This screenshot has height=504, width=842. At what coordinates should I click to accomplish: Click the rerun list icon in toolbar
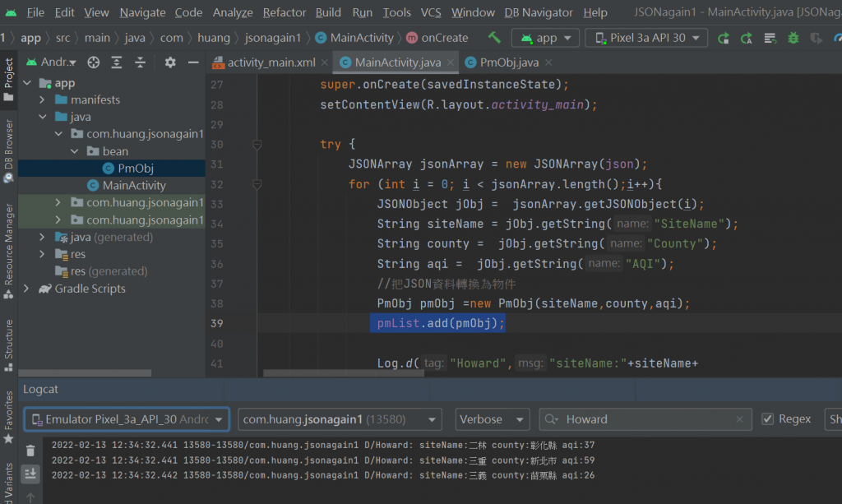point(770,38)
